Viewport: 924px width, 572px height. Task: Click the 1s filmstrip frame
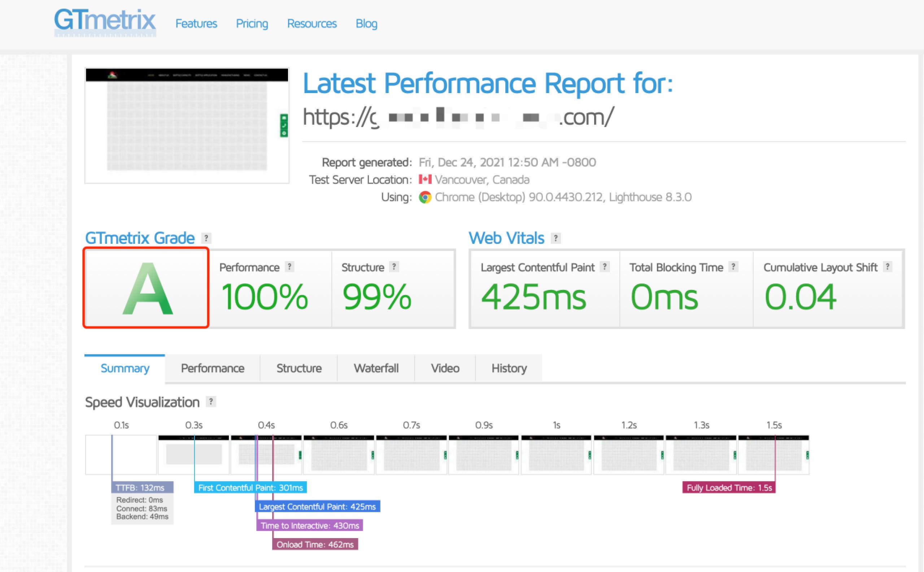557,455
